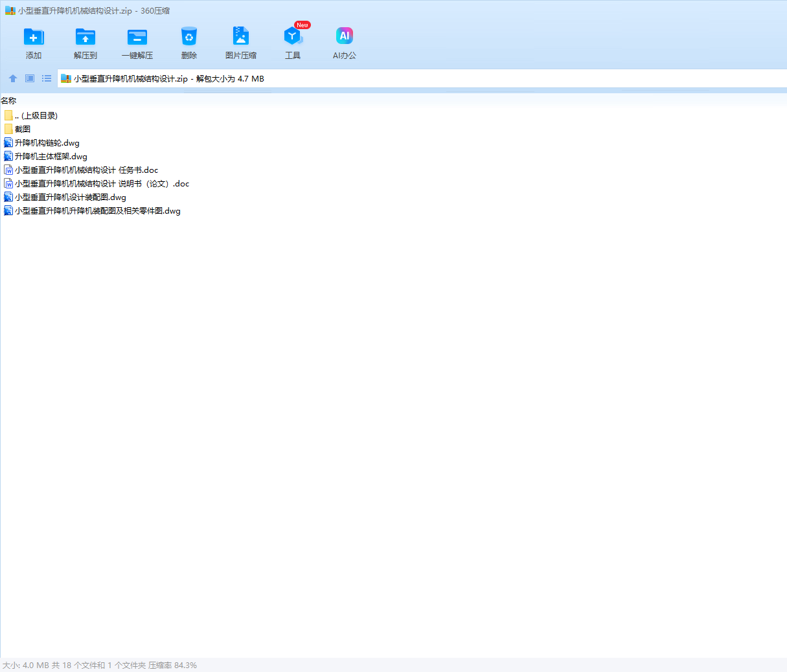
Task: Switch to icon view mode
Action: [x=30, y=78]
